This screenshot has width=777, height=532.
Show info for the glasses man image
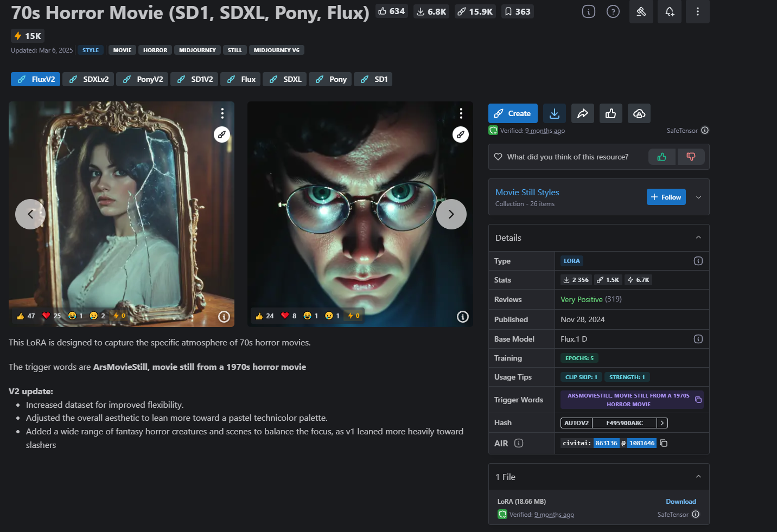pyautogui.click(x=463, y=317)
